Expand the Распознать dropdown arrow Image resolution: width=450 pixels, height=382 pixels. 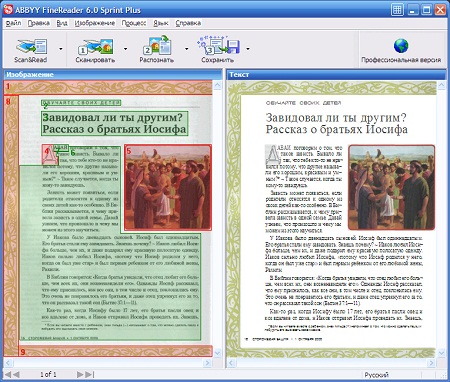tap(186, 49)
